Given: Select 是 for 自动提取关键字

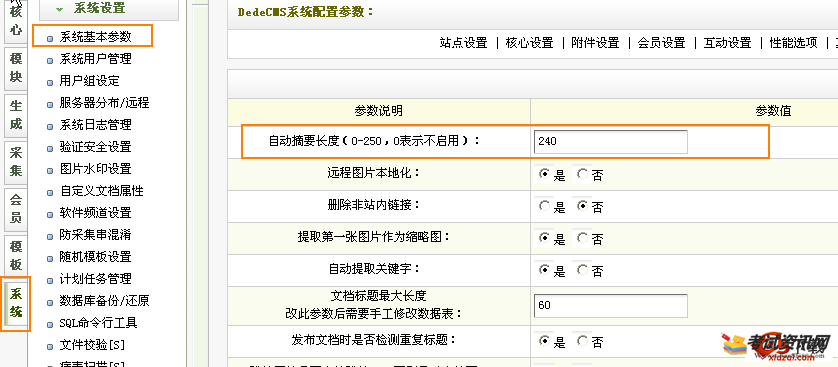Looking at the screenshot, I should 545,270.
